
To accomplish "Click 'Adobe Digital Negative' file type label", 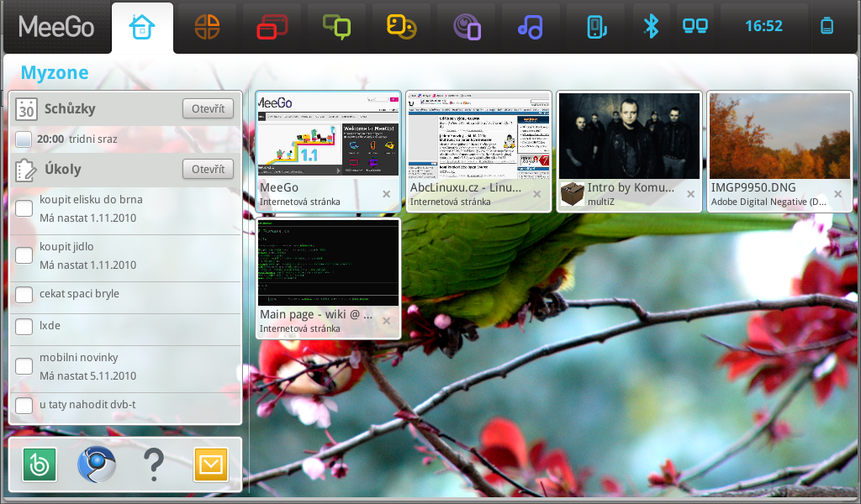I will [769, 202].
